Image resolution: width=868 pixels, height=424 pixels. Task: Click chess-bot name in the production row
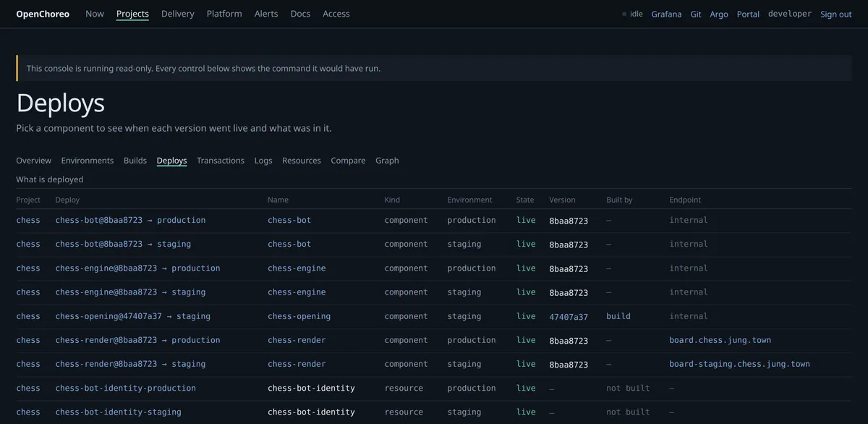point(289,220)
